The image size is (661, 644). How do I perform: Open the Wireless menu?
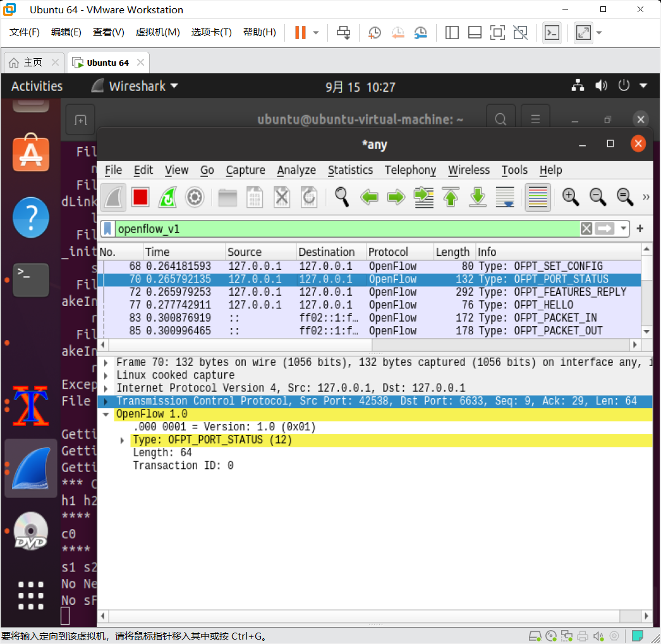point(469,170)
